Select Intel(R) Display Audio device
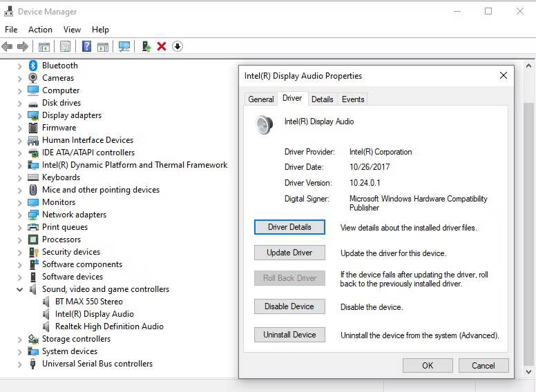 coord(95,314)
